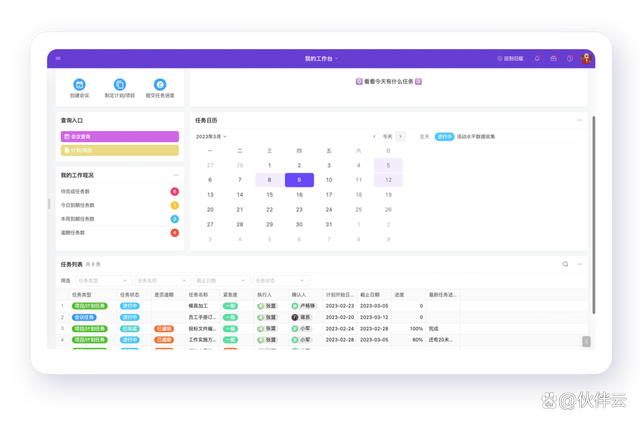Open the 任务类型 filter dropdown
The height and width of the screenshot is (423, 640).
coord(103,281)
